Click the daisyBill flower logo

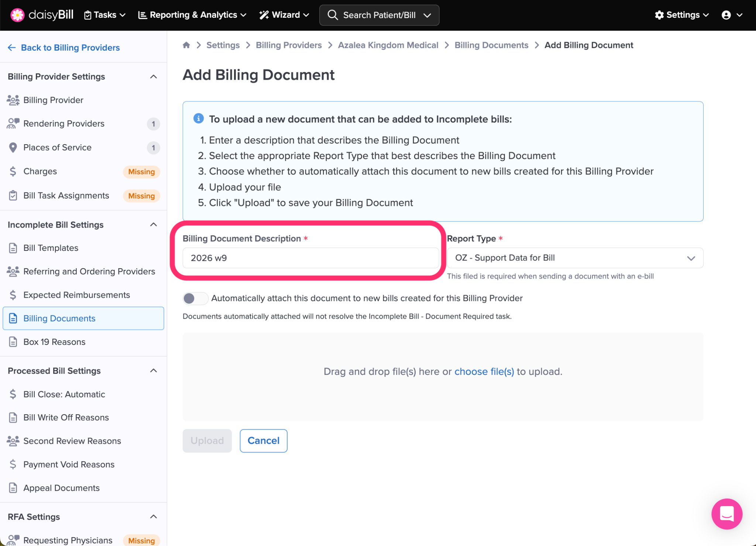(17, 15)
